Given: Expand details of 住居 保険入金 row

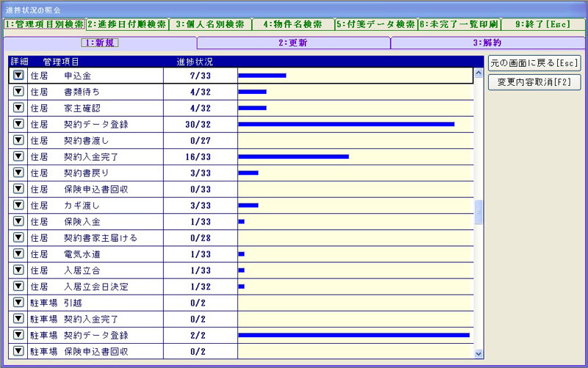Looking at the screenshot, I should (x=18, y=222).
